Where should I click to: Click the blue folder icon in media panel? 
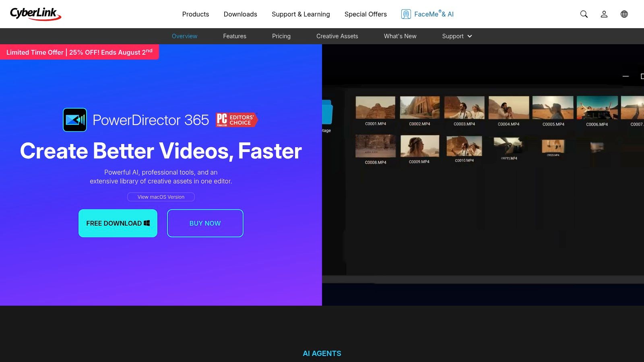point(327,112)
